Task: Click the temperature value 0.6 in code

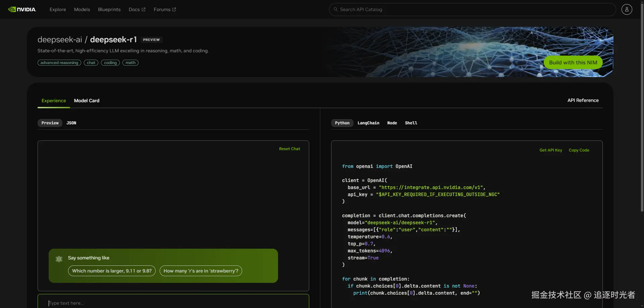Action: point(386,237)
